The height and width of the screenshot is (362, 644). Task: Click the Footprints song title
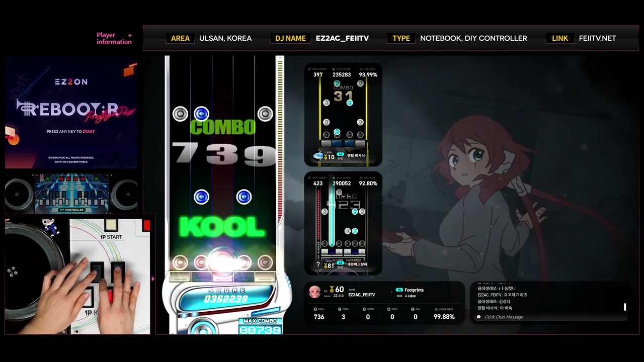click(414, 290)
